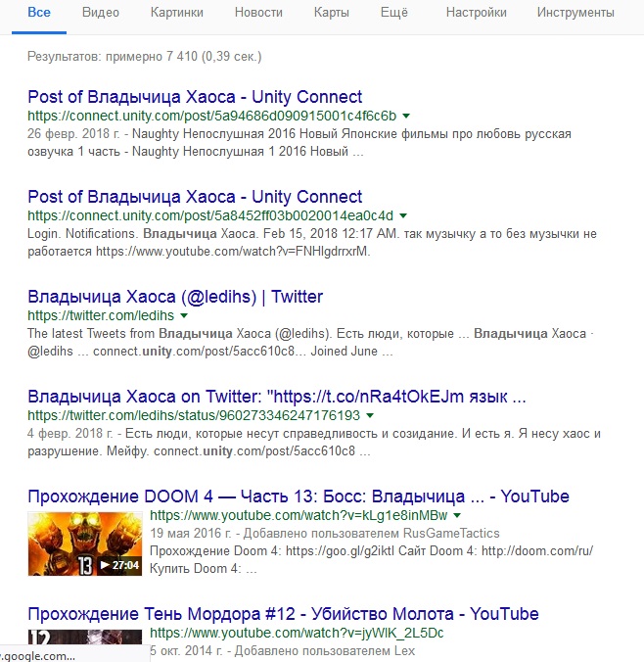Select the Все results tab
Image resolution: width=644 pixels, height=662 pixels.
coord(39,13)
